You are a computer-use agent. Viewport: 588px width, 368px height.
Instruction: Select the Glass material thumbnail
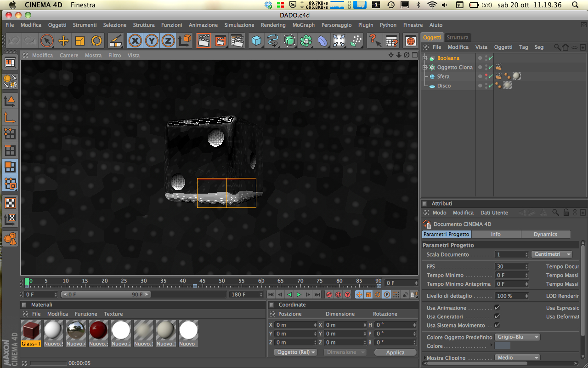coord(31,330)
